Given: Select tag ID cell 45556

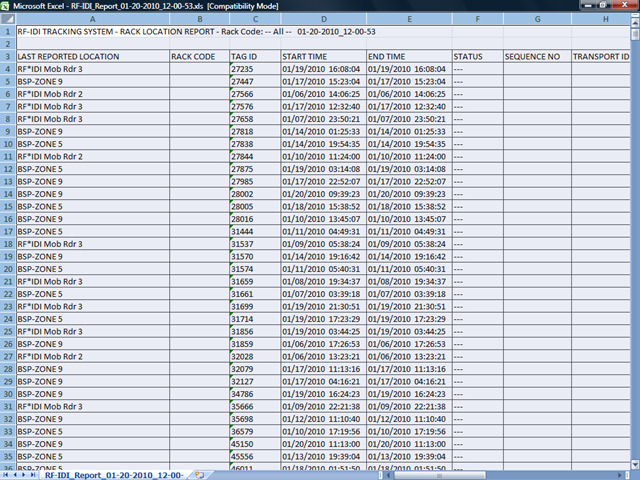Looking at the screenshot, I should pyautogui.click(x=255, y=456).
